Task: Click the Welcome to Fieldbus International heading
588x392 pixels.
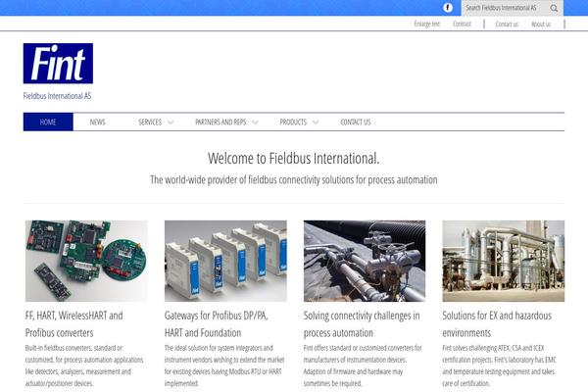Action: click(x=294, y=159)
